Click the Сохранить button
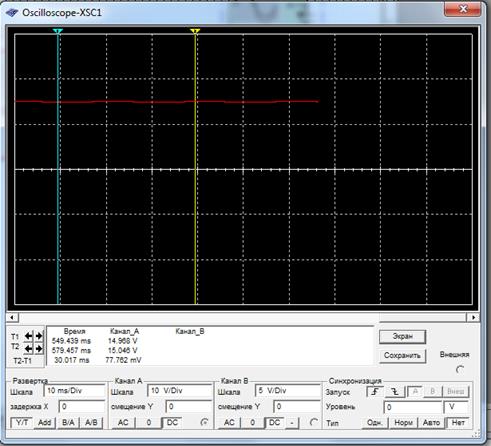The width and height of the screenshot is (491, 446). (402, 355)
